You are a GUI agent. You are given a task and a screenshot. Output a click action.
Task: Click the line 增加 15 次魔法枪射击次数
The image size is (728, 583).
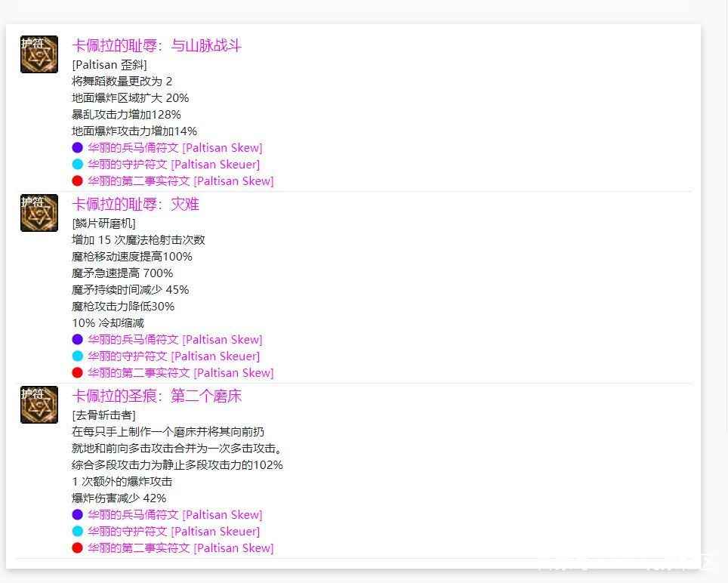(x=138, y=240)
